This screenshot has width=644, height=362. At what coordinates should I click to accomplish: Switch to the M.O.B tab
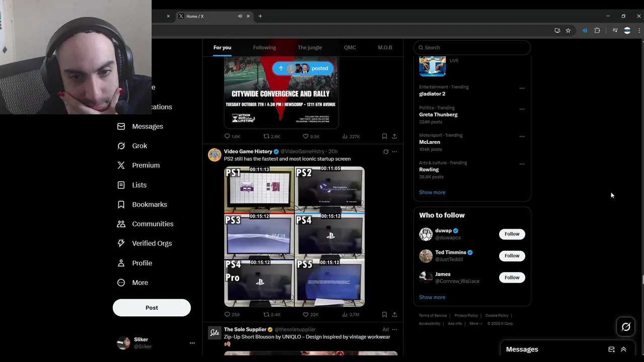385,47
